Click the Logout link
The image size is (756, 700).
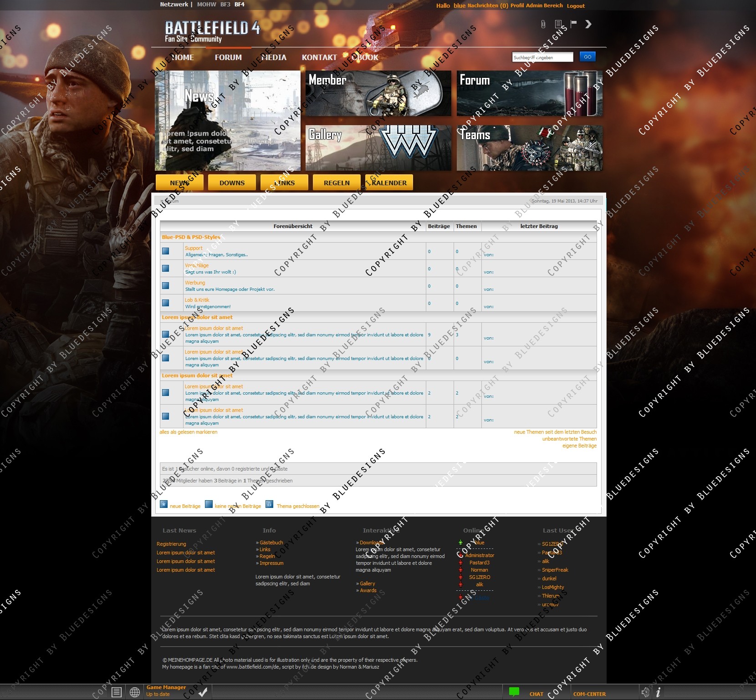pos(576,6)
